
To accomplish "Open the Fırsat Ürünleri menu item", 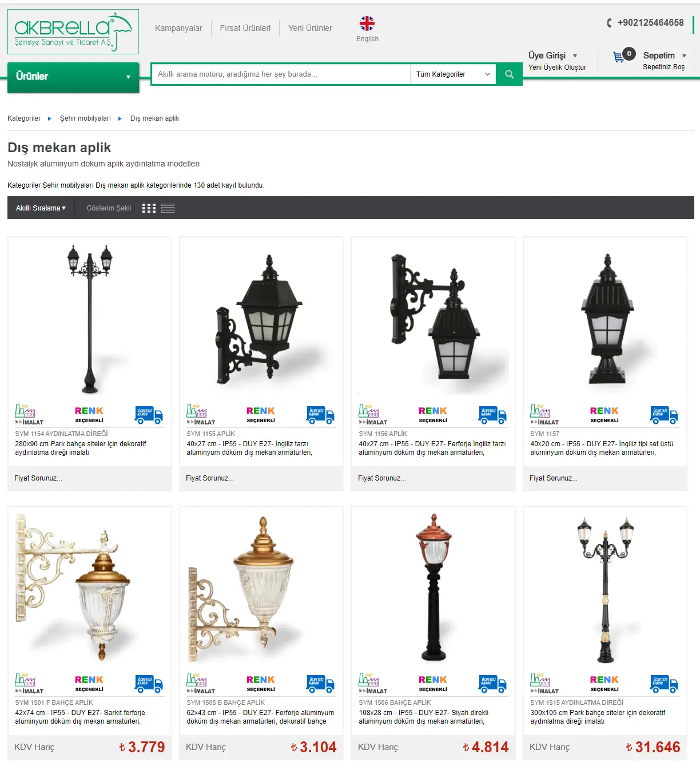I will (245, 28).
